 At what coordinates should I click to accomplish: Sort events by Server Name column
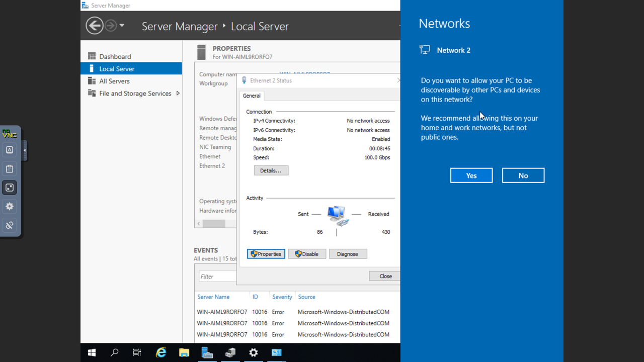[x=213, y=297]
